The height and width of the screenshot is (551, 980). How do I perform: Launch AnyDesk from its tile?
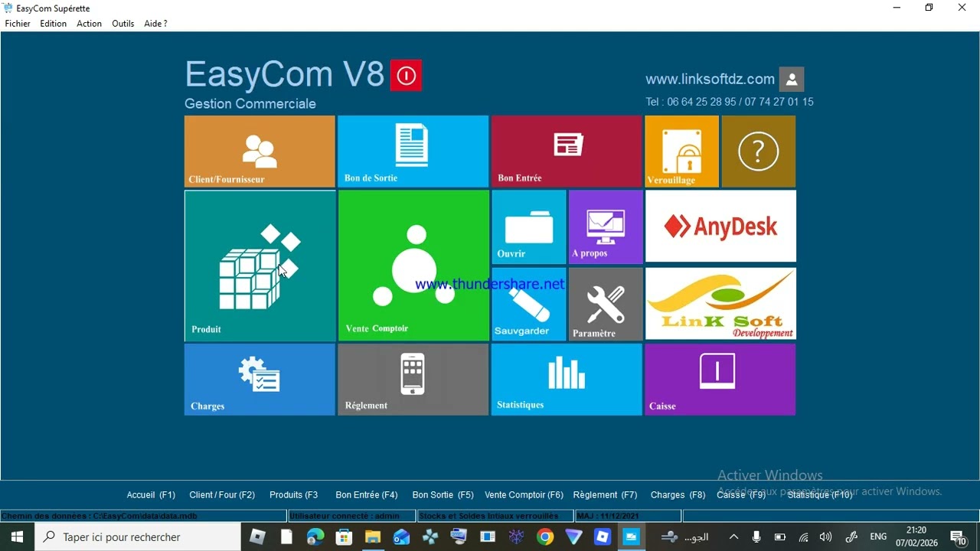pyautogui.click(x=720, y=227)
